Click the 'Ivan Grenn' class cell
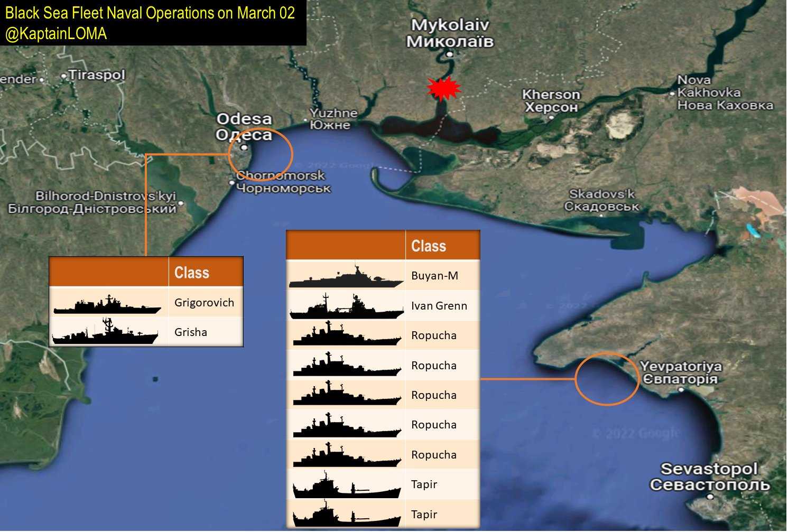 click(442, 305)
